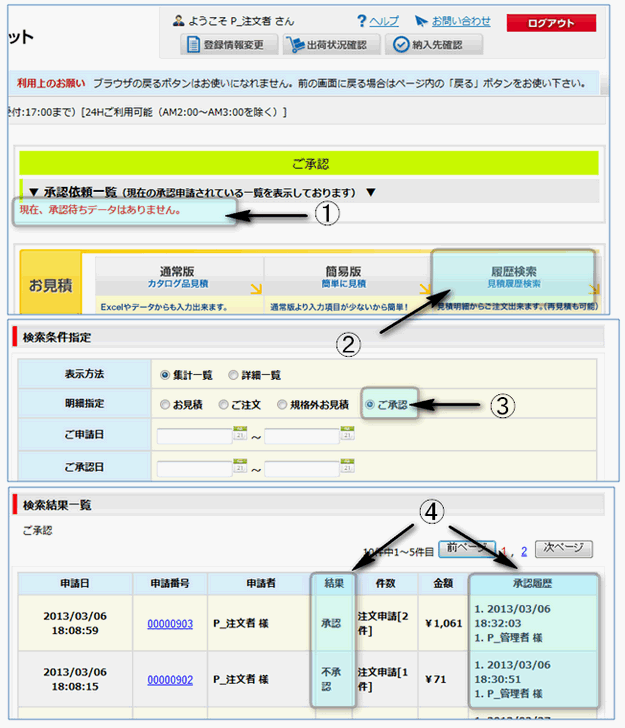
Task: Click the ご申請日 end date field
Action: click(x=302, y=436)
